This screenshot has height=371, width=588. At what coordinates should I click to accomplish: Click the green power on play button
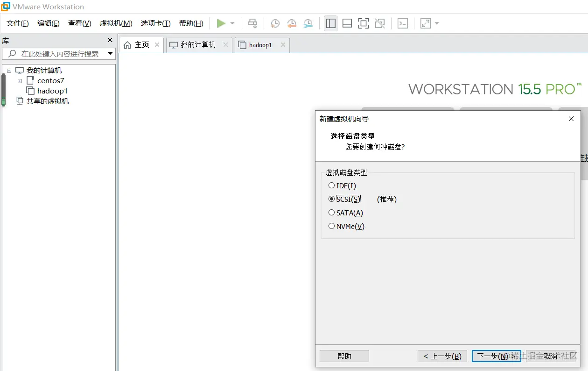(221, 23)
